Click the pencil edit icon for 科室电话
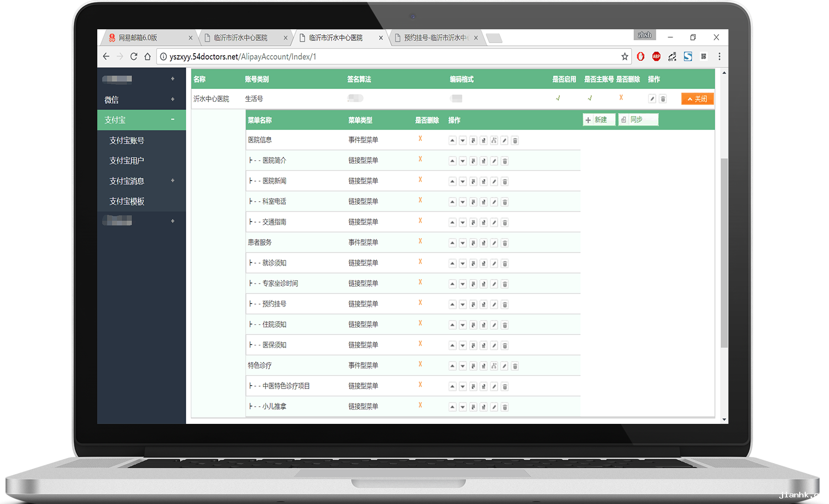Image resolution: width=829 pixels, height=504 pixels. (494, 202)
